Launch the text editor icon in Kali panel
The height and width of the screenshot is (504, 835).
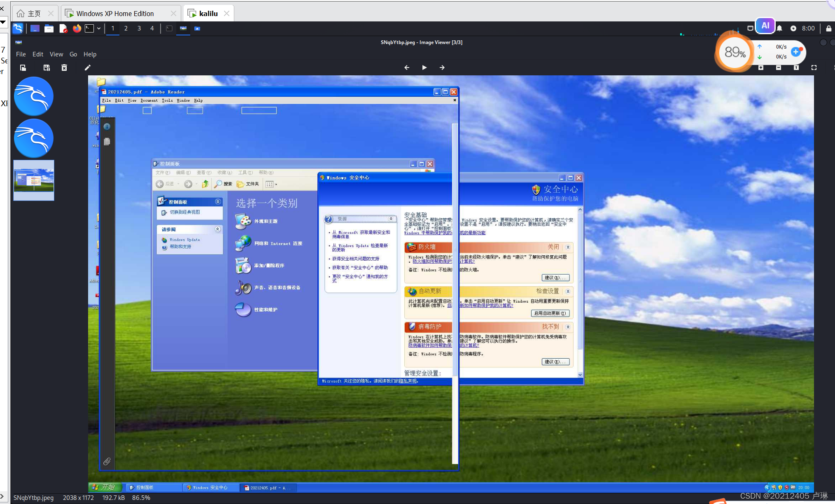pos(63,28)
